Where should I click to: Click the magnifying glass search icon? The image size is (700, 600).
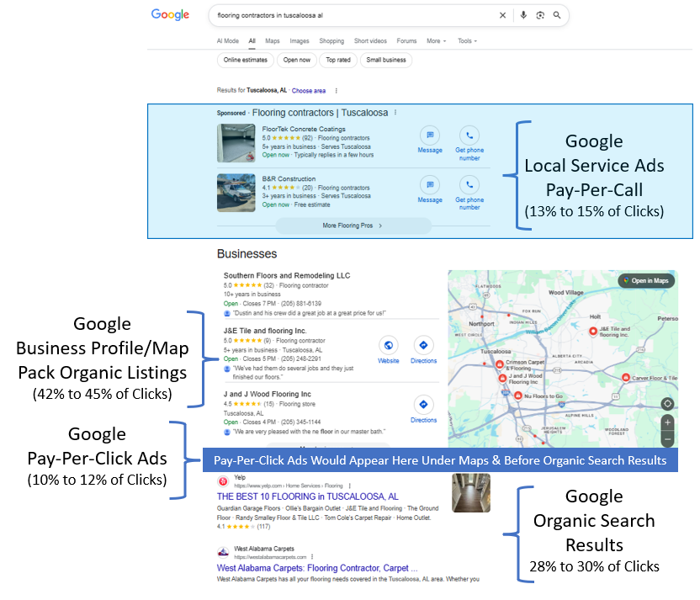(557, 15)
